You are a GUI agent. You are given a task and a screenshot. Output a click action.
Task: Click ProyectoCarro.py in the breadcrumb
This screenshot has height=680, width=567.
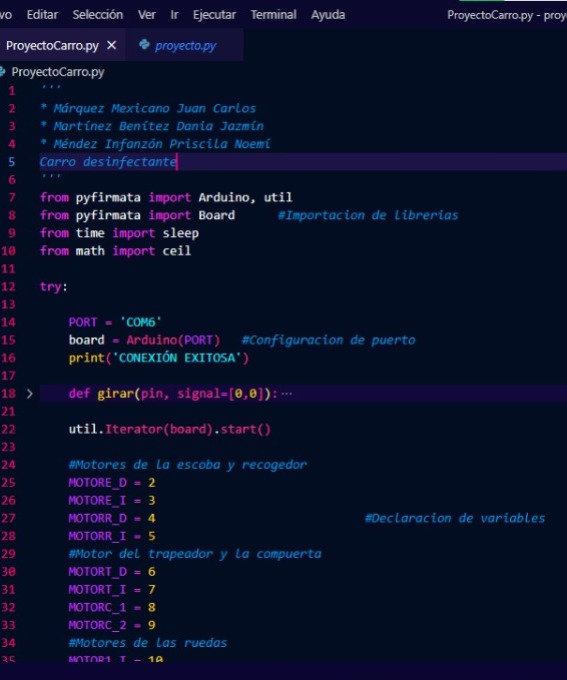click(x=58, y=72)
